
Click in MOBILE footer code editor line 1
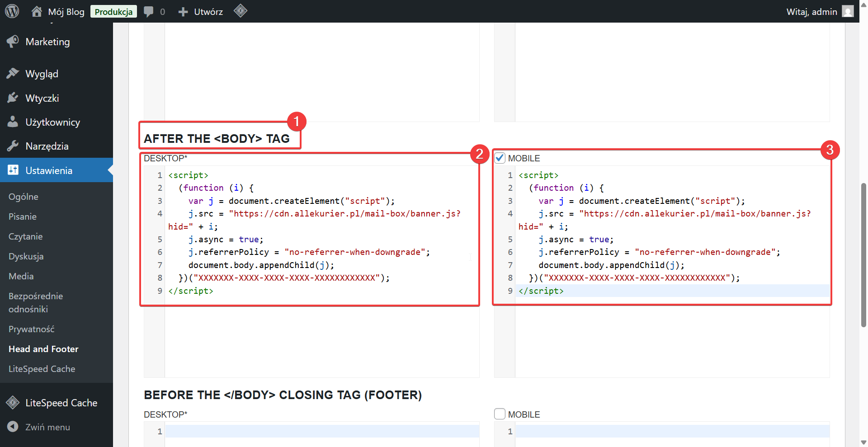coord(672,431)
